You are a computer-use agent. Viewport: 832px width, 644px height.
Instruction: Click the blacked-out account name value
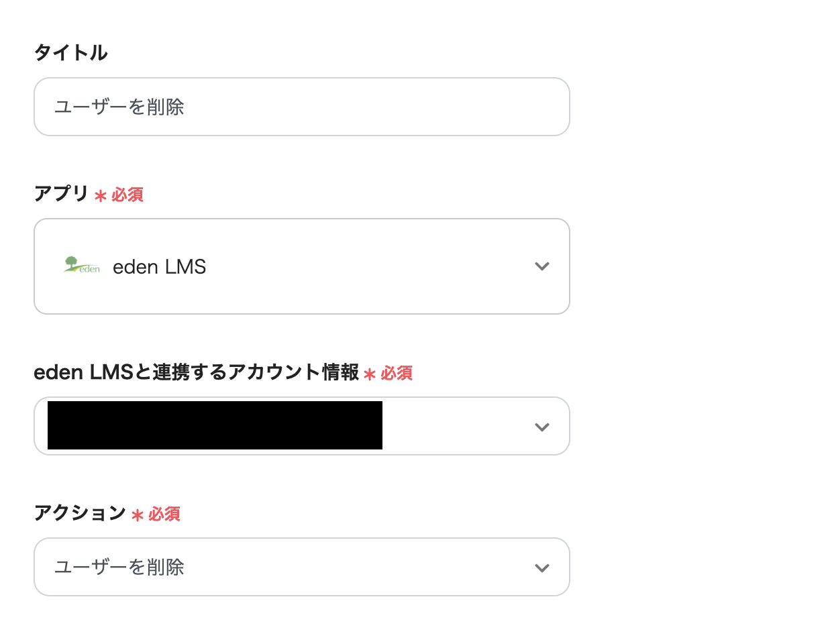tap(215, 425)
